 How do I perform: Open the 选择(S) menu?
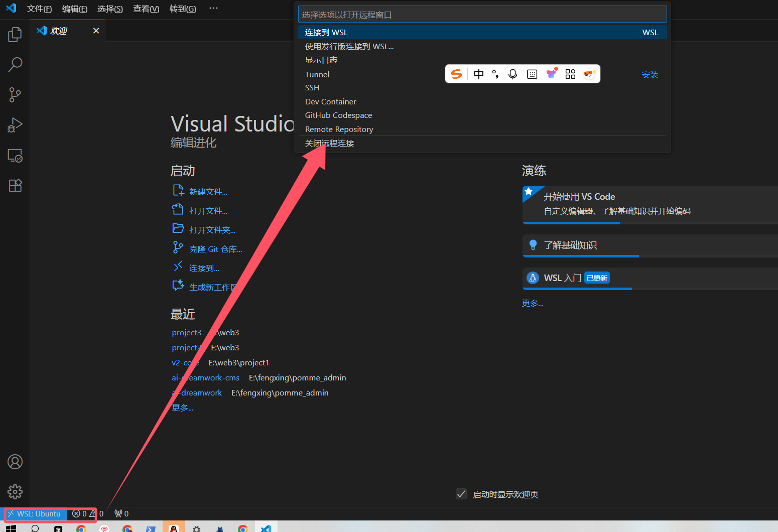click(x=110, y=9)
